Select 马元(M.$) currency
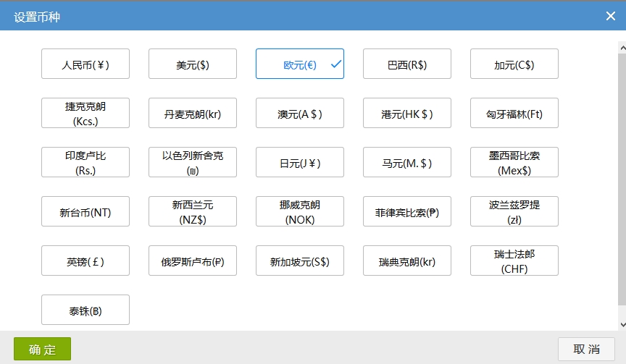626x364 pixels. 406,162
